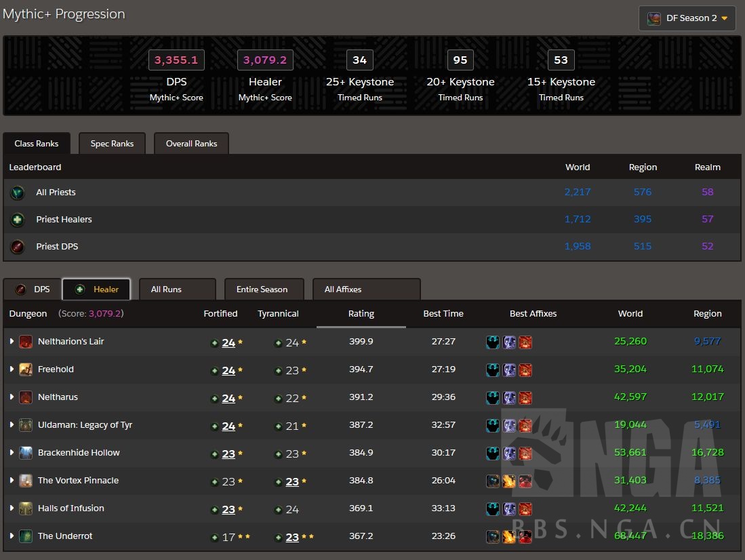Sort the table by Rating column header

(361, 314)
